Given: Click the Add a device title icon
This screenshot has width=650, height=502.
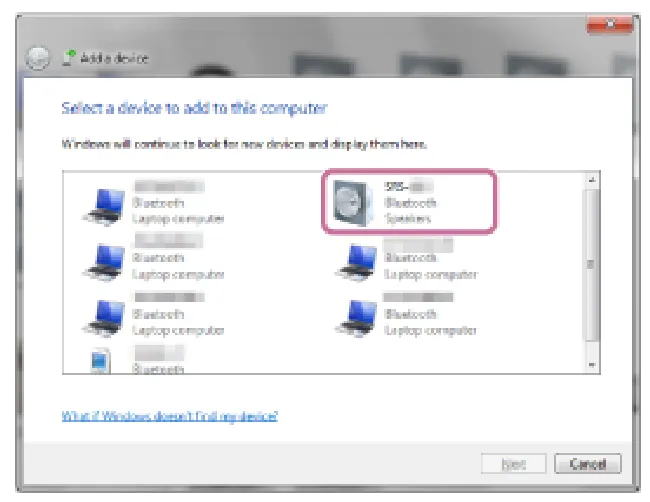Looking at the screenshot, I should coord(69,58).
